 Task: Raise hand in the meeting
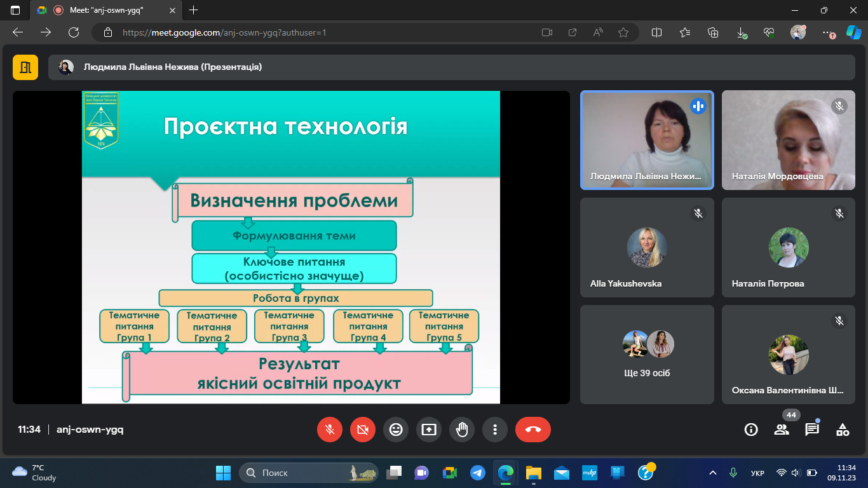point(462,430)
